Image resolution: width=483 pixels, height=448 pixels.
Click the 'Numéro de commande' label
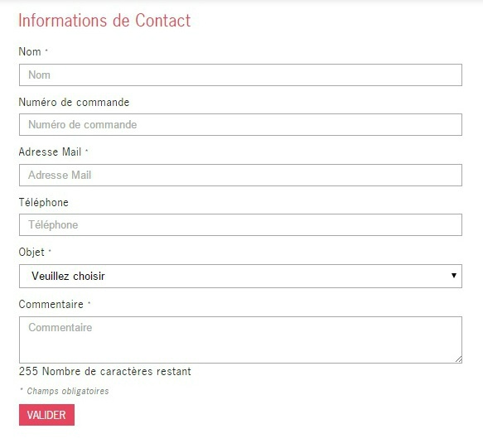[x=74, y=102]
